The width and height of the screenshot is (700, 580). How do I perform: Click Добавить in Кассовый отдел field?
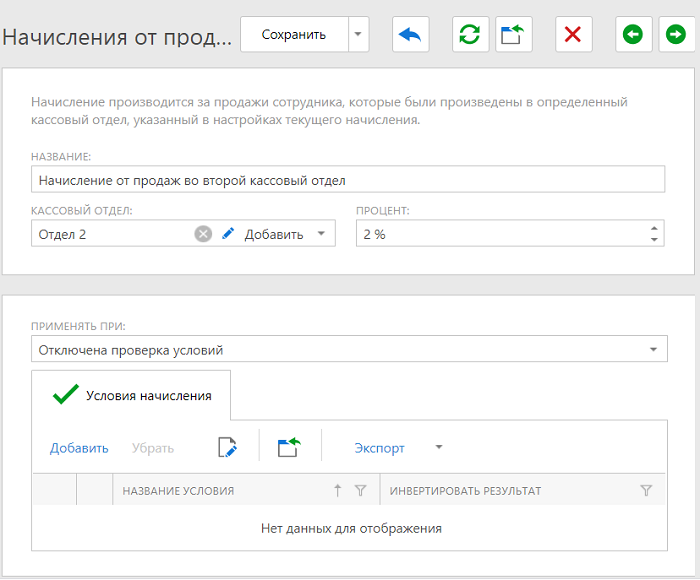274,234
